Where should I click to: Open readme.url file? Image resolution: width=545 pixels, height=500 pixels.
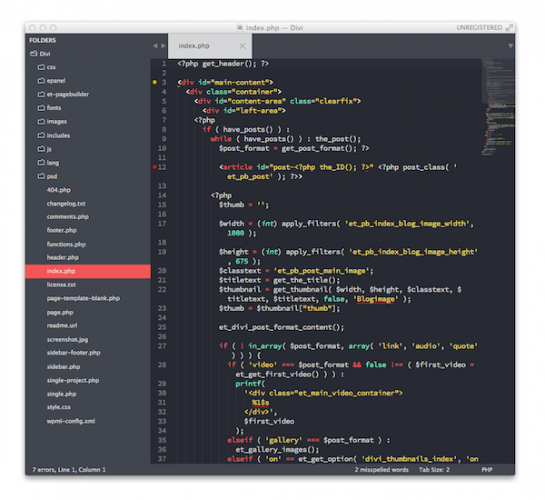pos(62,325)
